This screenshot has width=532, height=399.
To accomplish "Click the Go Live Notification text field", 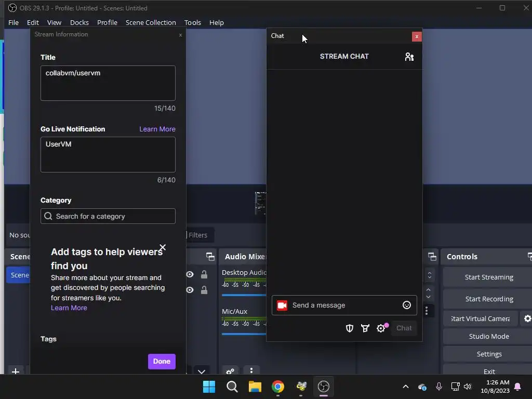I will (108, 154).
